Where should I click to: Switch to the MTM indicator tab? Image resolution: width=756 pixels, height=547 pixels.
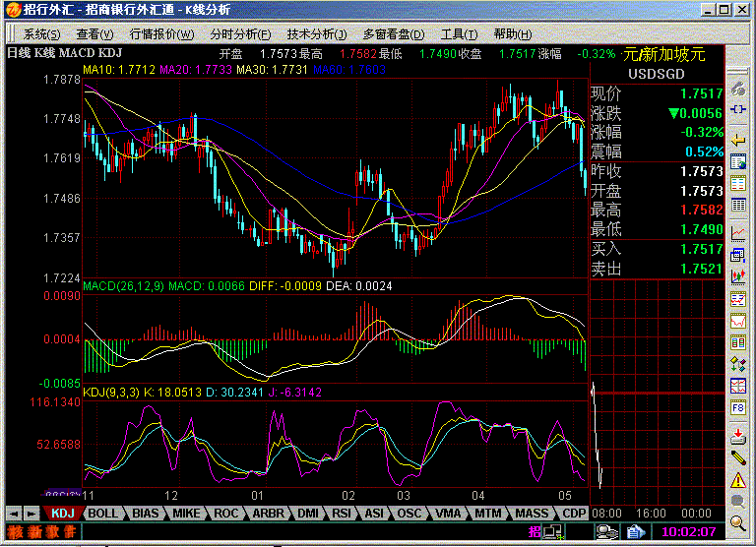pyautogui.click(x=488, y=514)
